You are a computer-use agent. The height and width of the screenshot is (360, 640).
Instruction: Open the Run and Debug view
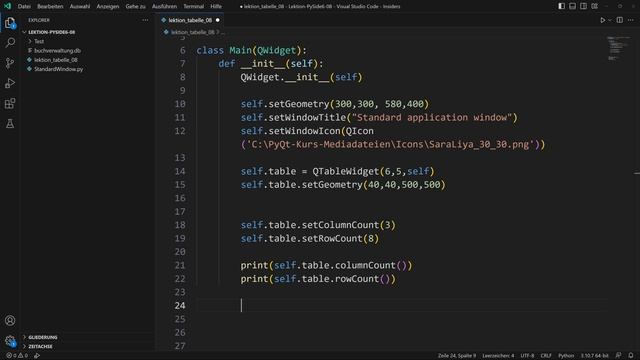(x=10, y=83)
